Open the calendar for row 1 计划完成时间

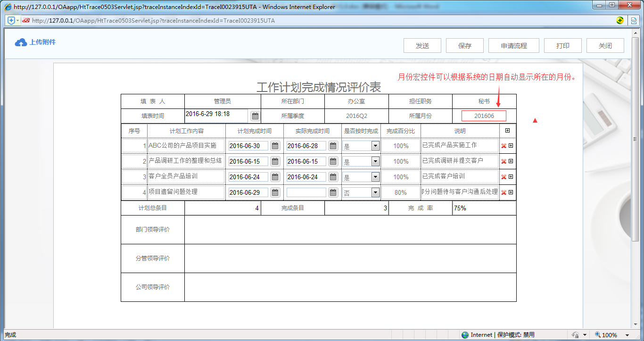[x=275, y=146]
